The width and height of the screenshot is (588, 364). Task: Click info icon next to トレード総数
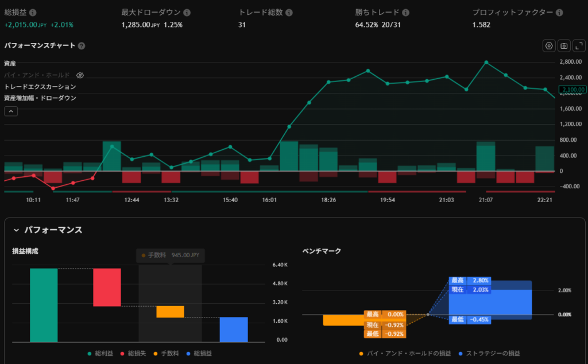pos(288,13)
